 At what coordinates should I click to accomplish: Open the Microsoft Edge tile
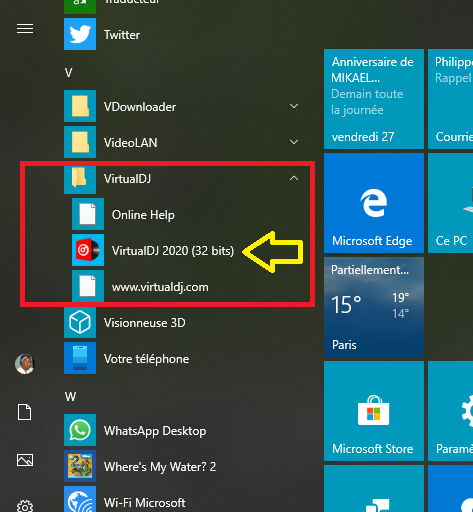pyautogui.click(x=374, y=203)
